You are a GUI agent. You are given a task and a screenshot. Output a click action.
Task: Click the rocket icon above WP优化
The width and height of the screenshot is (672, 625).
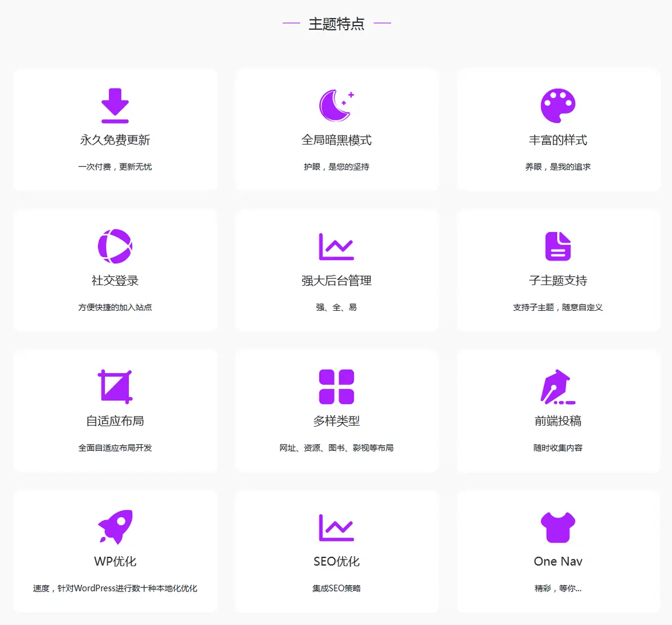pos(115,527)
